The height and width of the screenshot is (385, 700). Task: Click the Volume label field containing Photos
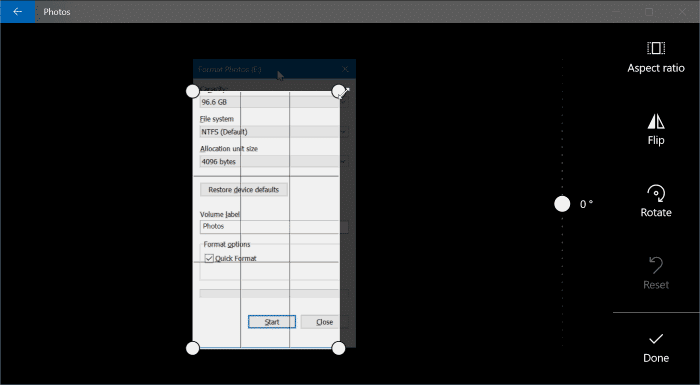(x=274, y=226)
